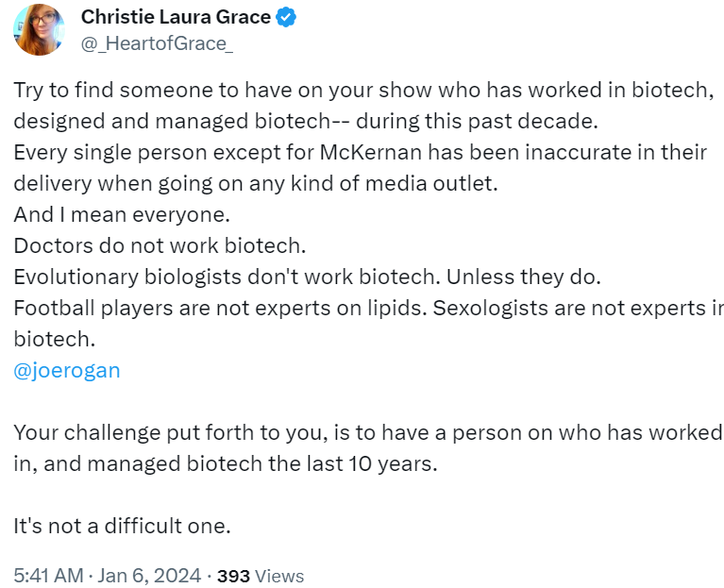Follow the @joerogan mention link
724x588 pixels.
[x=67, y=370]
